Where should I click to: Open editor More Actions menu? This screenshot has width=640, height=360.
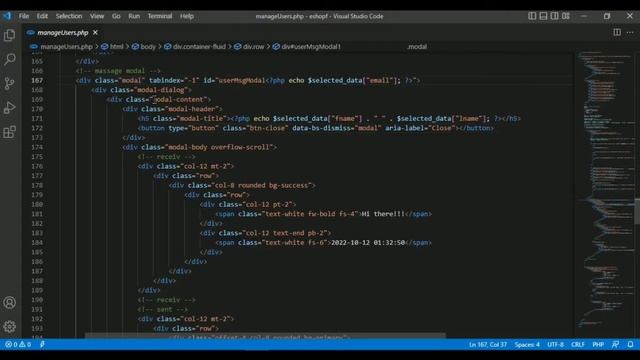coord(630,32)
